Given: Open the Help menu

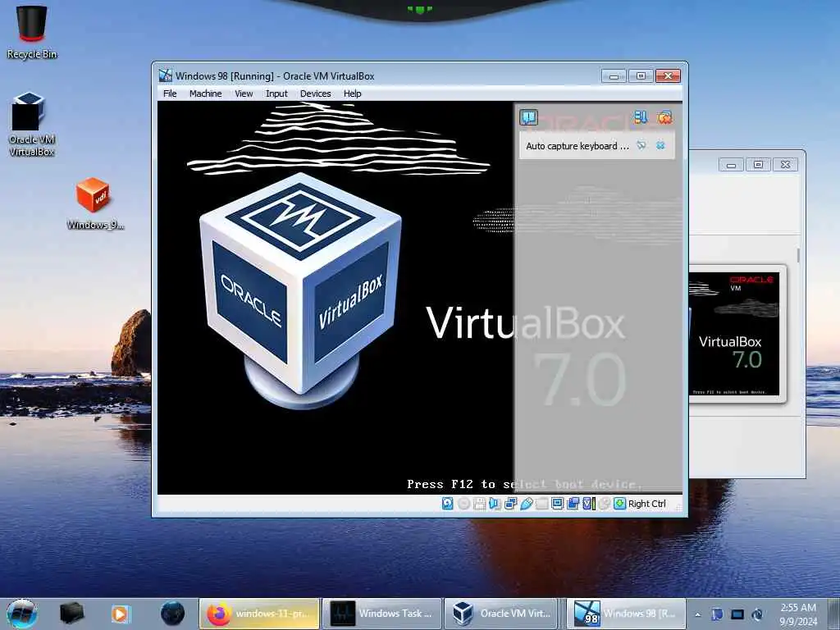Looking at the screenshot, I should 353,94.
